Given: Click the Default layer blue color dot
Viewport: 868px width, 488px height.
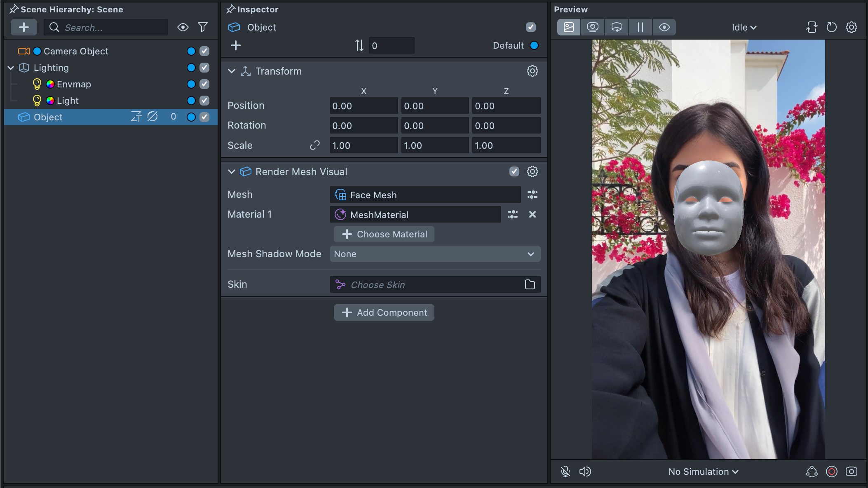Looking at the screenshot, I should point(534,45).
